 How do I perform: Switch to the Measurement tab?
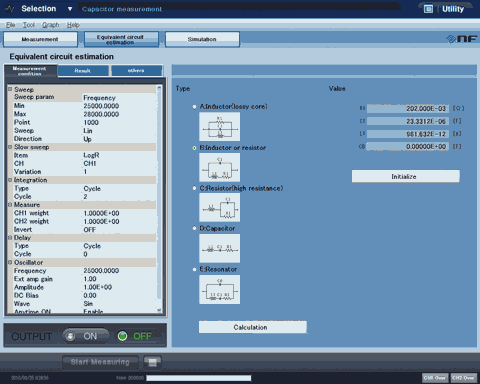click(x=40, y=39)
